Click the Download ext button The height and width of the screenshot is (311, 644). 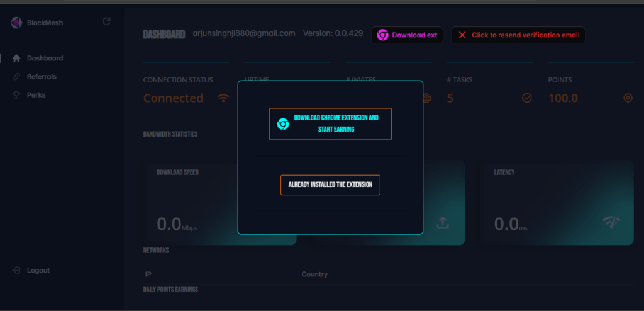coord(407,35)
